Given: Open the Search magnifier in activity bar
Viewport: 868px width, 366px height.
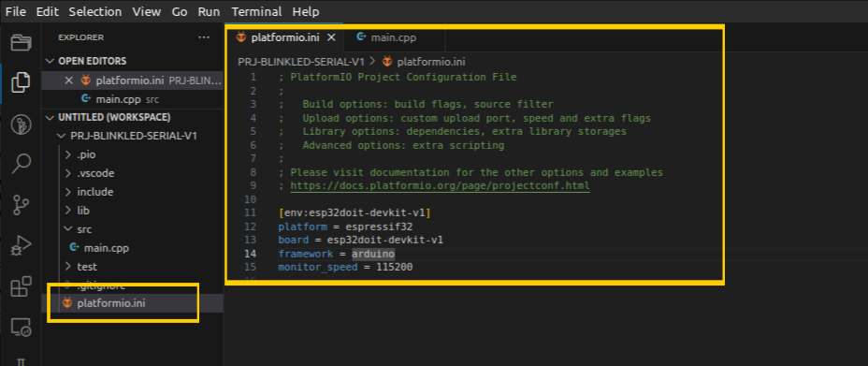Looking at the screenshot, I should click(x=21, y=164).
